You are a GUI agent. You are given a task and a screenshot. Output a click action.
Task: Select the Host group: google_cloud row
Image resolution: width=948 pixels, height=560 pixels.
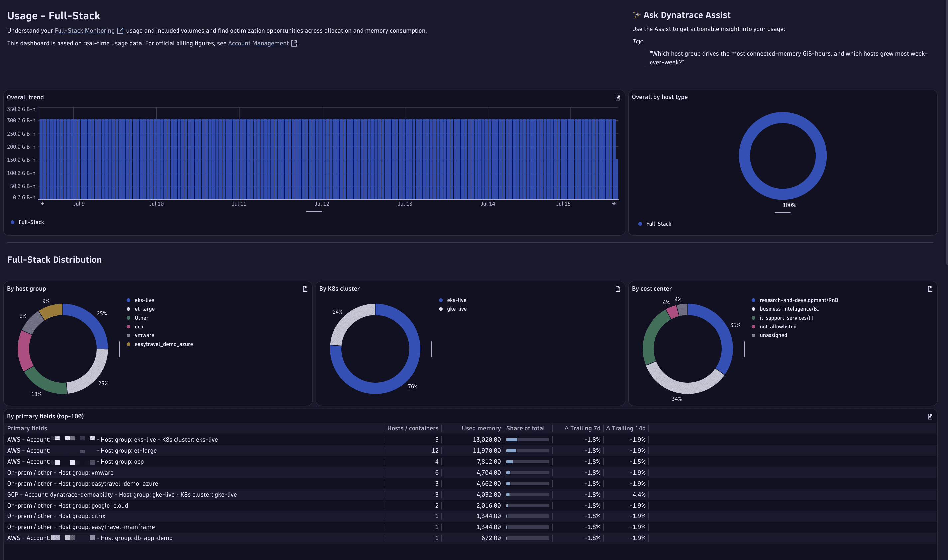[471, 505]
